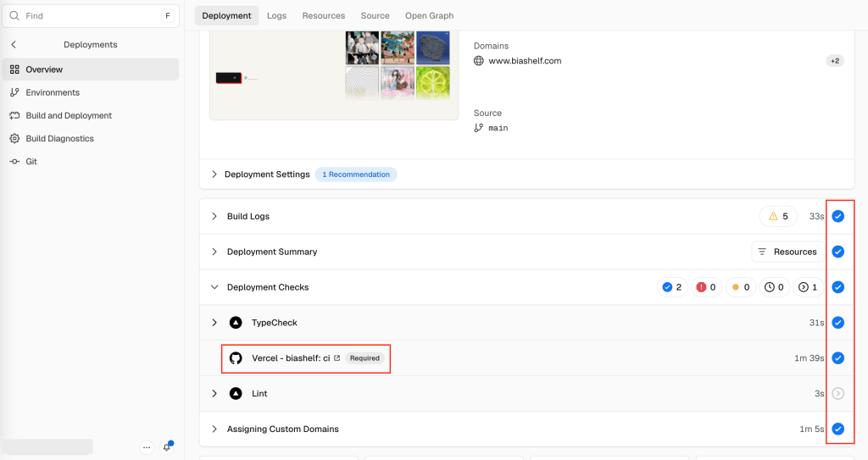This screenshot has width=868, height=460.
Task: Click the Git commit icon in sidebar
Action: click(x=14, y=162)
